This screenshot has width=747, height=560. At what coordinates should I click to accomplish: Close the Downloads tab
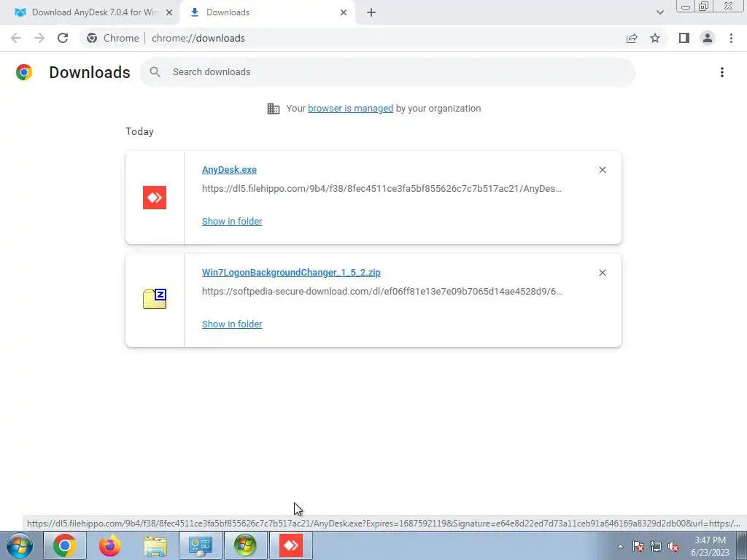point(344,12)
